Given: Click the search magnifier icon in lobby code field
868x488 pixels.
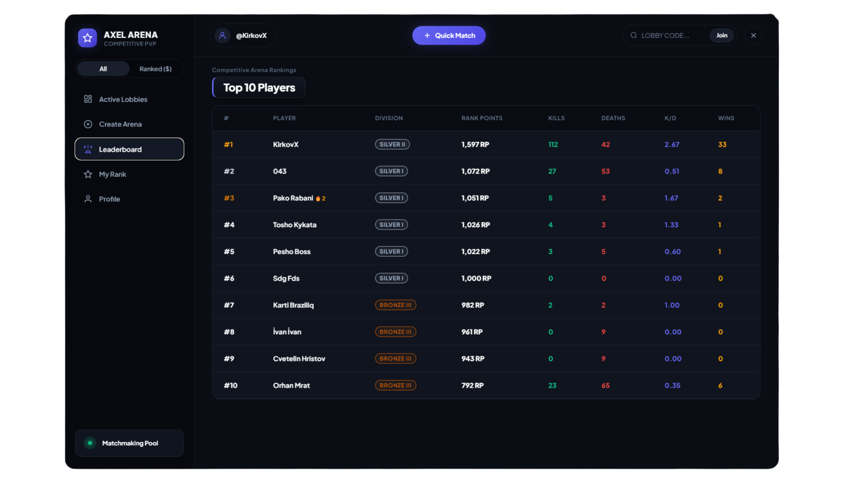Looking at the screenshot, I should coord(634,35).
